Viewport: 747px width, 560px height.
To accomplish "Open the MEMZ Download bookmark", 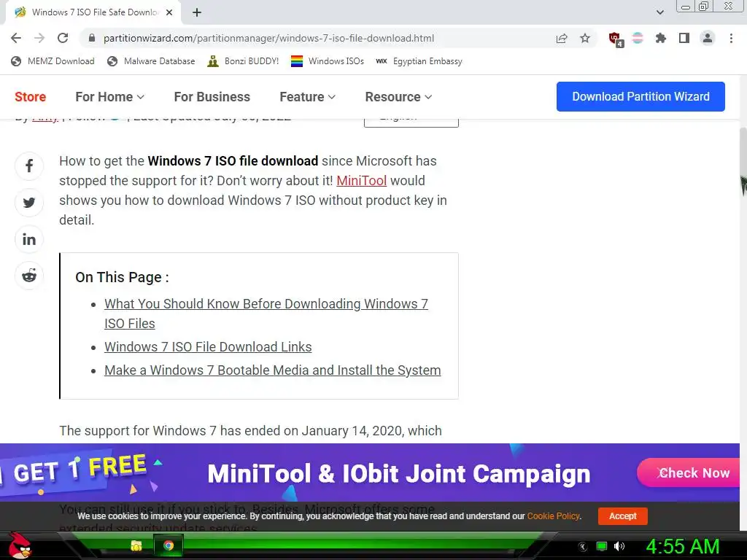I will point(53,61).
